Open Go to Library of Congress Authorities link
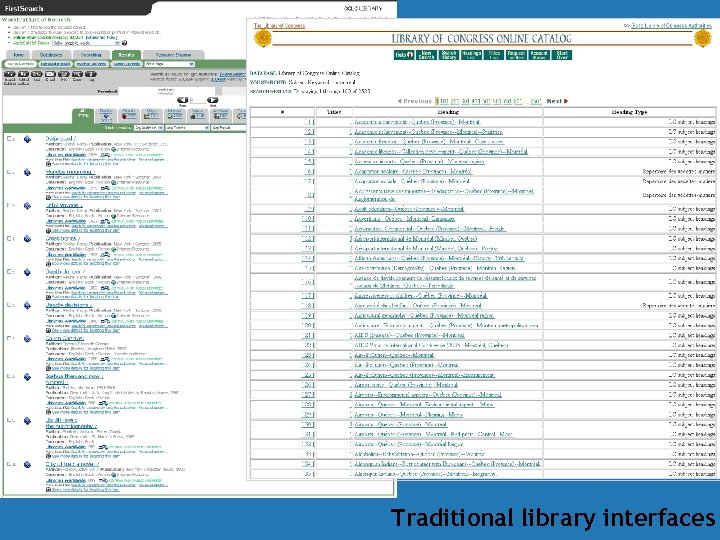Screen dimensions: 720x540 point(671,26)
